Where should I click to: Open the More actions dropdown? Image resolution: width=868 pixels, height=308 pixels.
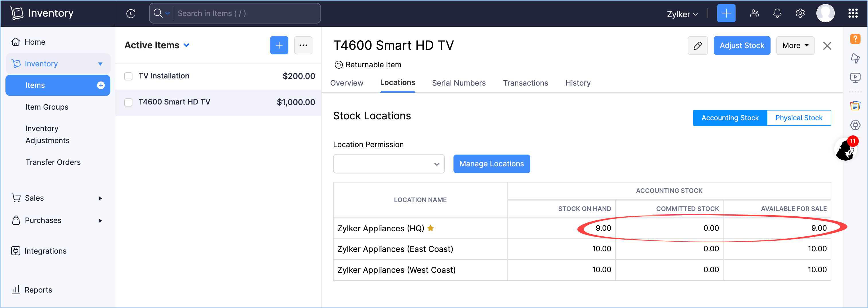tap(795, 46)
